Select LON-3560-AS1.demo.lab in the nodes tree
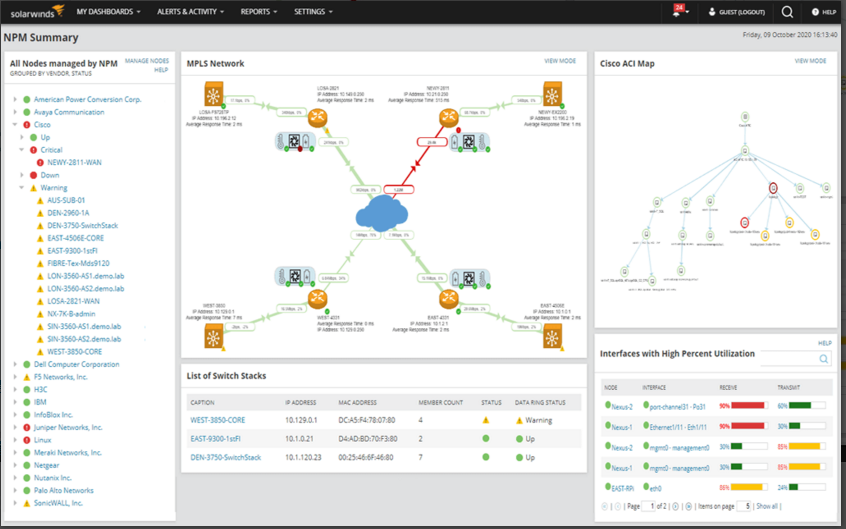This screenshot has height=529, width=846. pos(86,276)
